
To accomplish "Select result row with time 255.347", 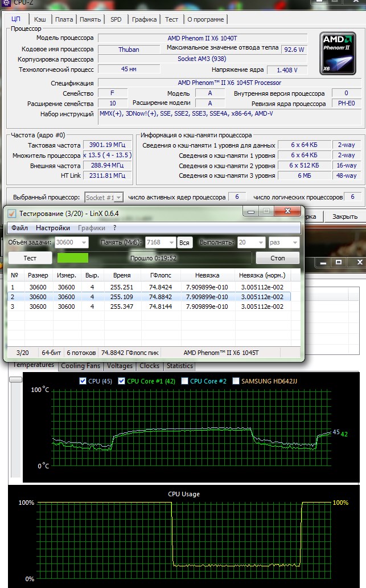I will [x=149, y=307].
